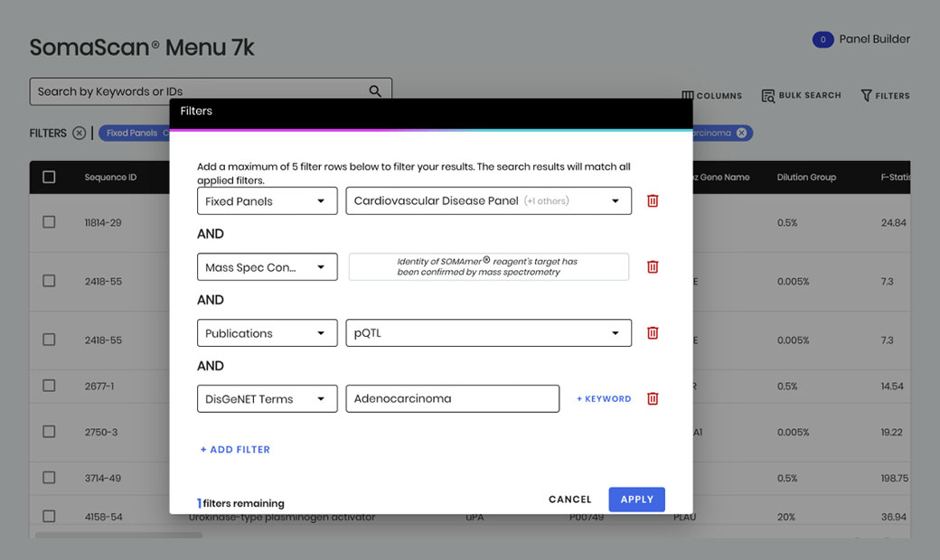Clear all filters with the X icon

coord(80,133)
